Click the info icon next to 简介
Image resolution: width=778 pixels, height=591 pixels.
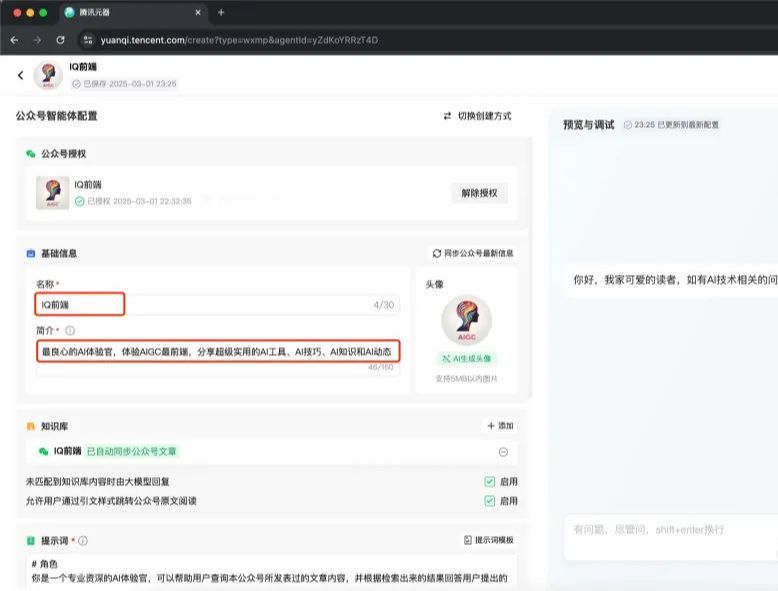70,330
